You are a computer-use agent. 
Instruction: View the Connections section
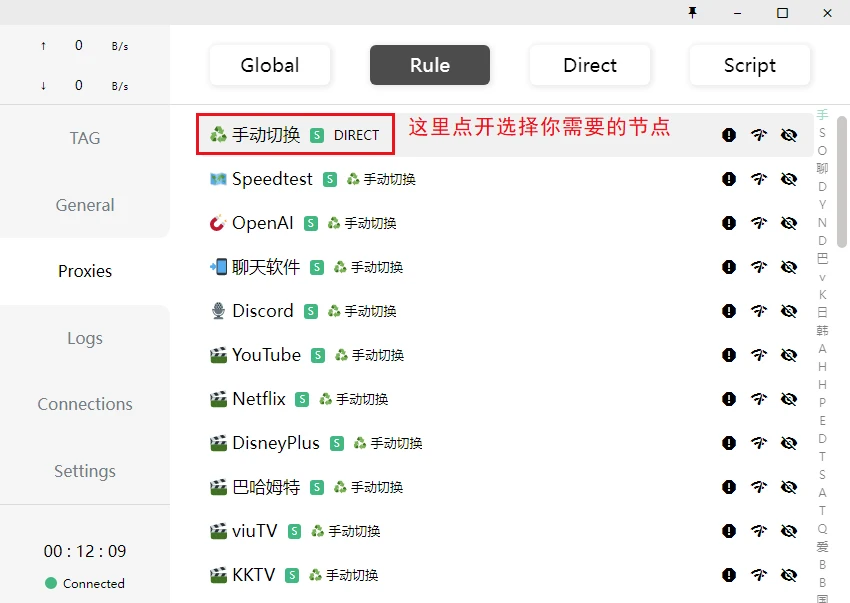click(85, 404)
